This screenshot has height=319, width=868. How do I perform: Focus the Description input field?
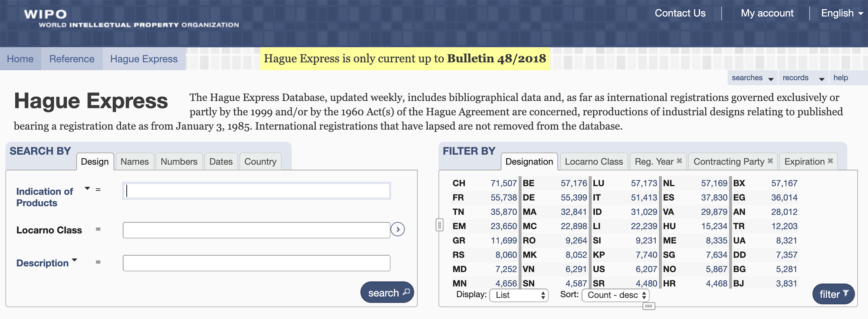256,263
